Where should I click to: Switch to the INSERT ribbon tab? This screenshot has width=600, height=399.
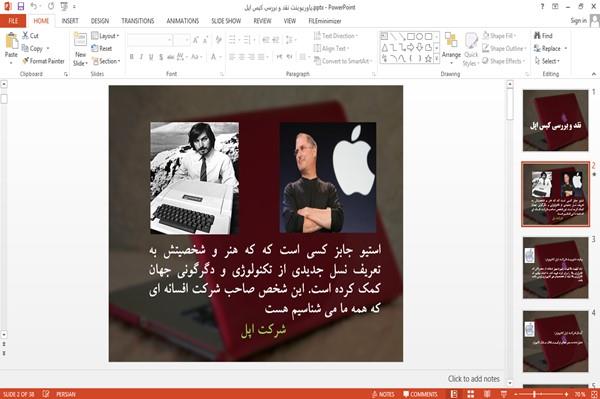coord(70,21)
